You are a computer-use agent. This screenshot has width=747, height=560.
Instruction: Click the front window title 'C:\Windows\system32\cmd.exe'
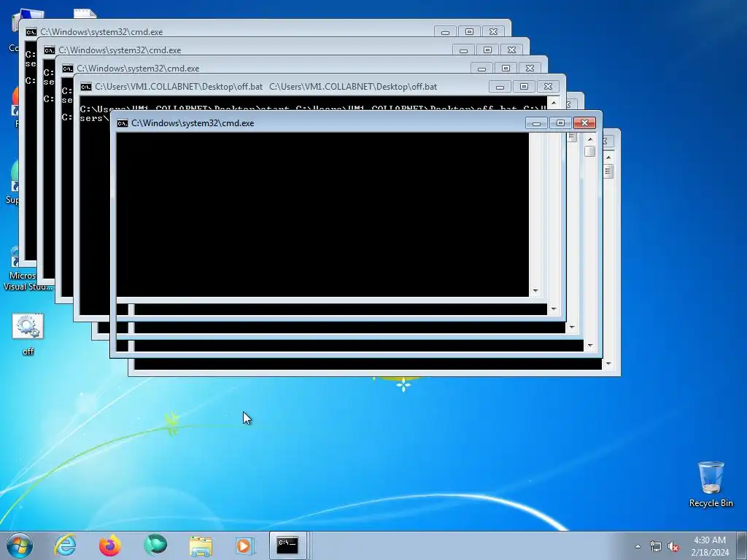(x=193, y=123)
